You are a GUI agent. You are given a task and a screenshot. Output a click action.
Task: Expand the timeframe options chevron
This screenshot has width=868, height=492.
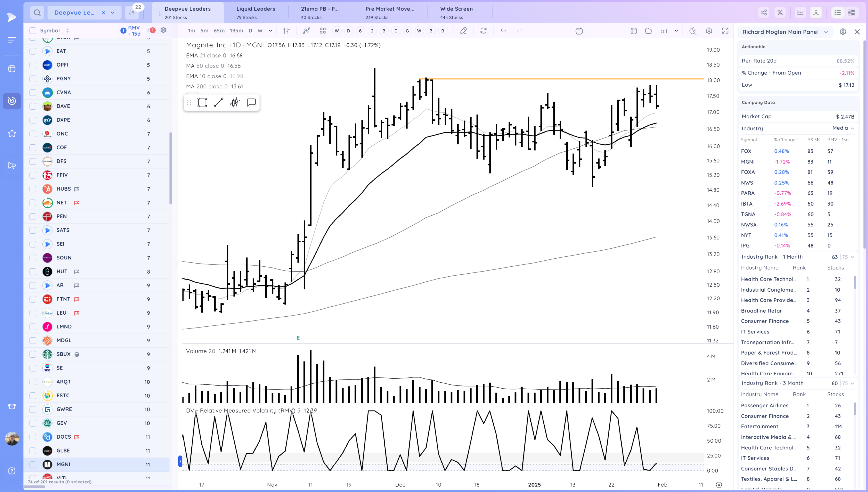[x=270, y=31]
